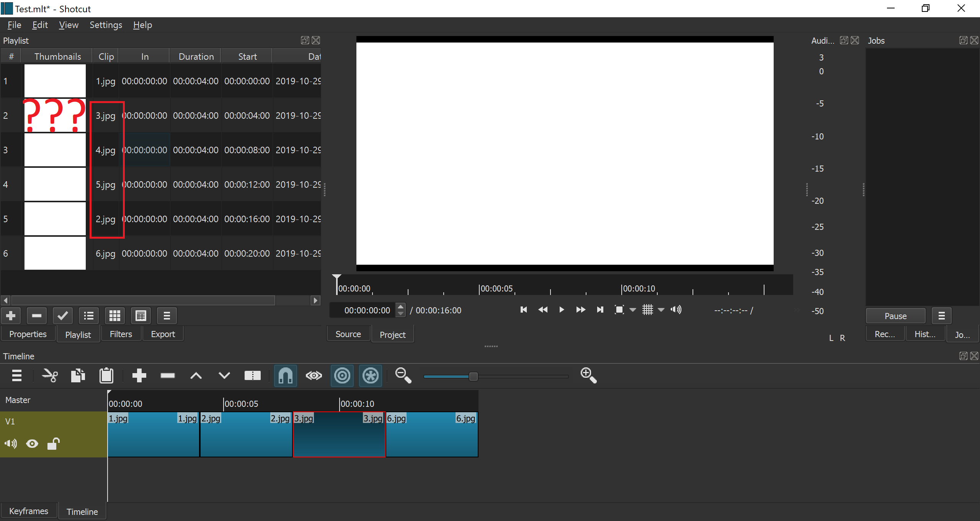Image resolution: width=980 pixels, height=521 pixels.
Task: Remove selected playlist item with minus icon
Action: tap(37, 316)
